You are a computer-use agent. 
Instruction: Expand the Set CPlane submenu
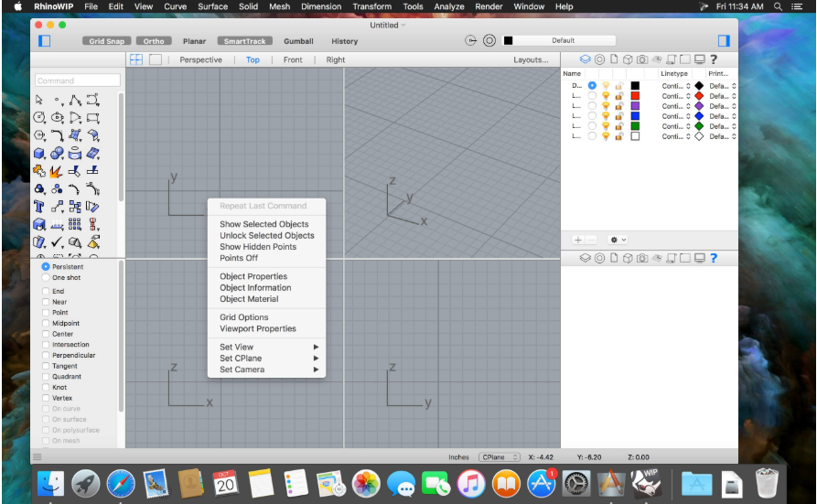tap(266, 358)
